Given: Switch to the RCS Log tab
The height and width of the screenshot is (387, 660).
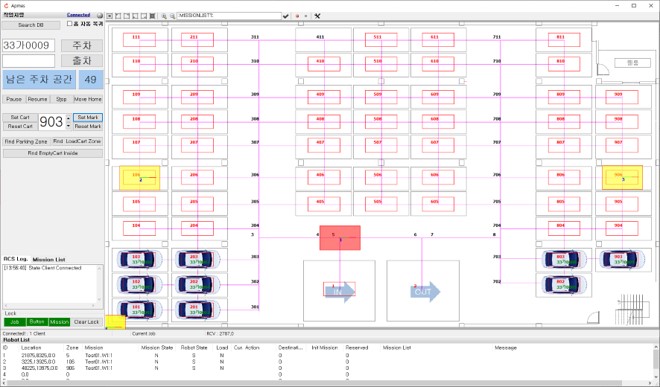Looking at the screenshot, I should point(16,259).
